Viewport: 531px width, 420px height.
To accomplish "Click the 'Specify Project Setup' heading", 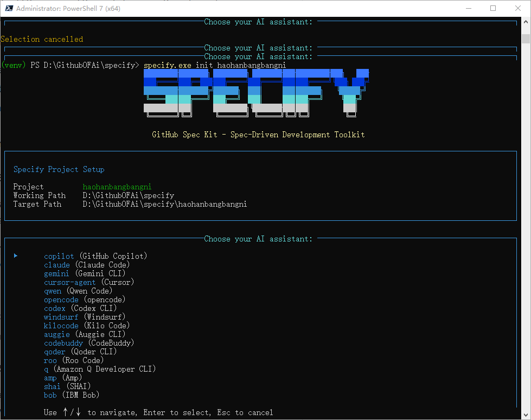I will pos(59,169).
